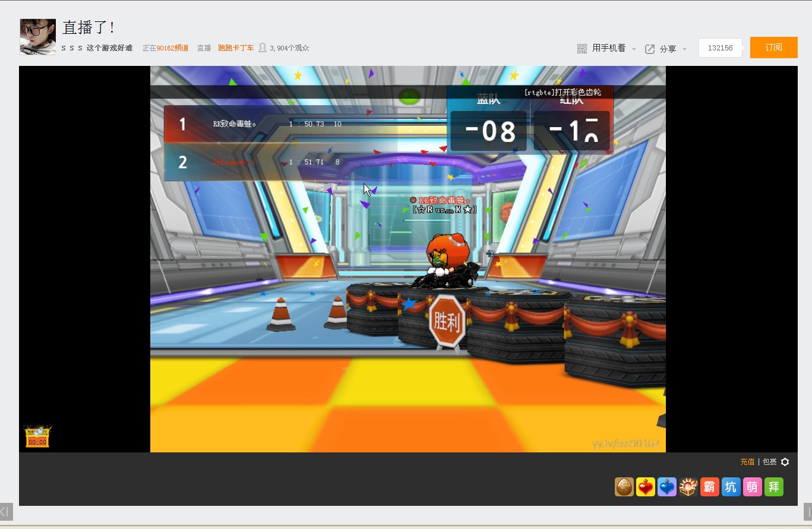Click the live video player area
Image resolution: width=812 pixels, height=529 pixels.
(408, 259)
